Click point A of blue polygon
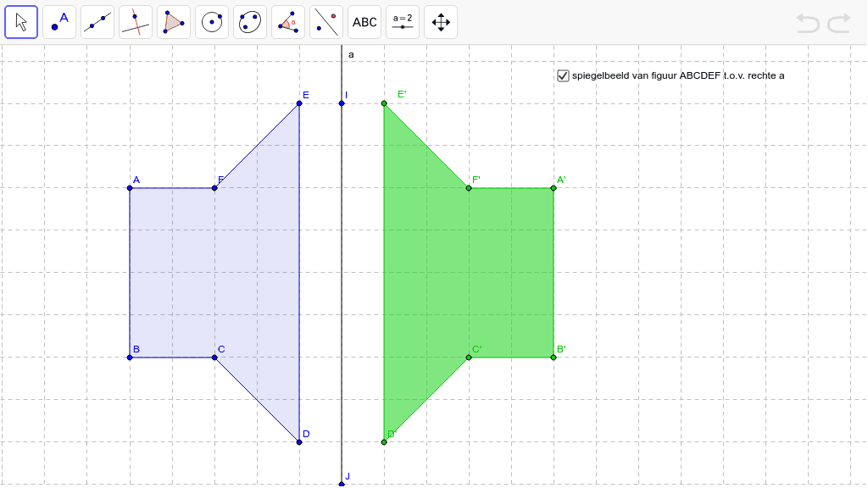 click(130, 188)
